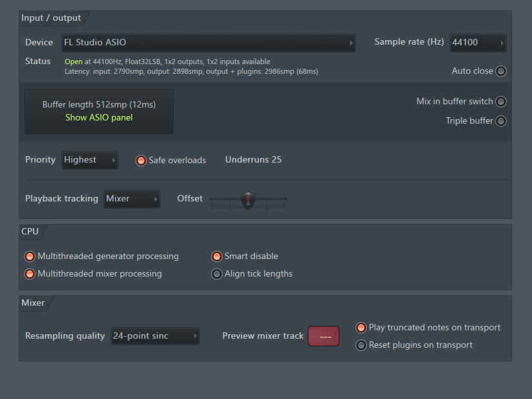This screenshot has width=532, height=399.
Task: Click the Offset slider knob
Action: click(x=248, y=199)
